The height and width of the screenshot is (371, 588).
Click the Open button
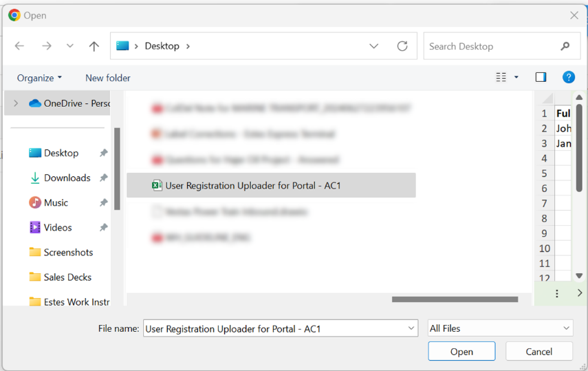point(461,352)
